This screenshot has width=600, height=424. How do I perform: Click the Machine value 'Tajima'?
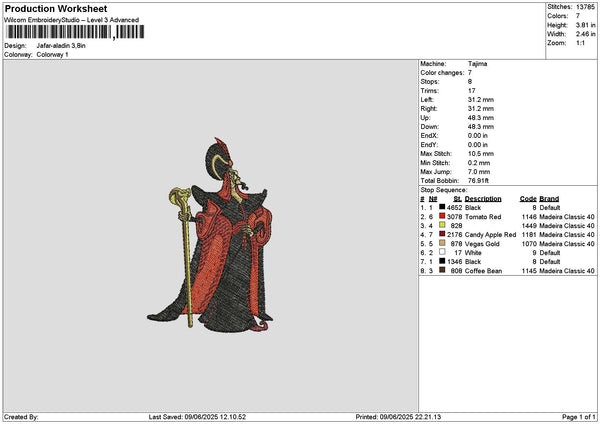[x=477, y=64]
